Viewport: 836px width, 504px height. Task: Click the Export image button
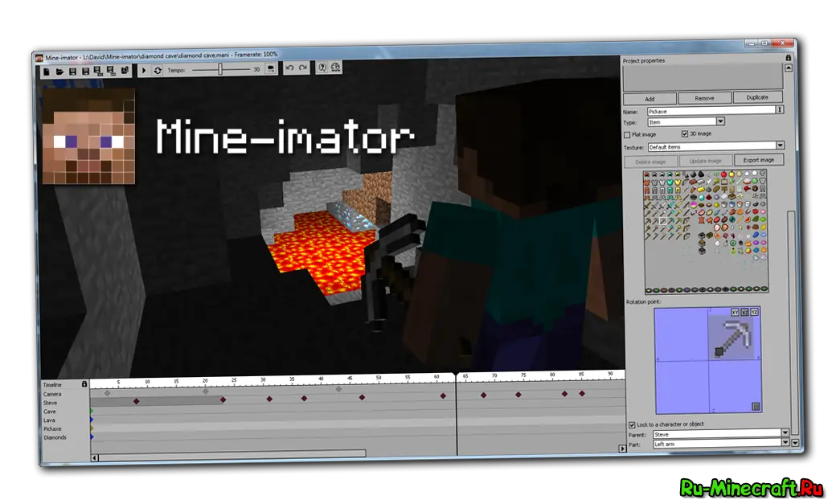click(758, 160)
